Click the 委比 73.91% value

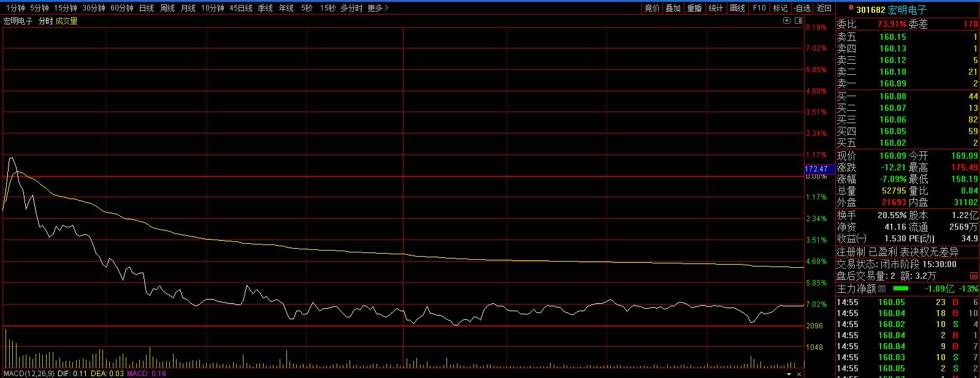tap(892, 24)
